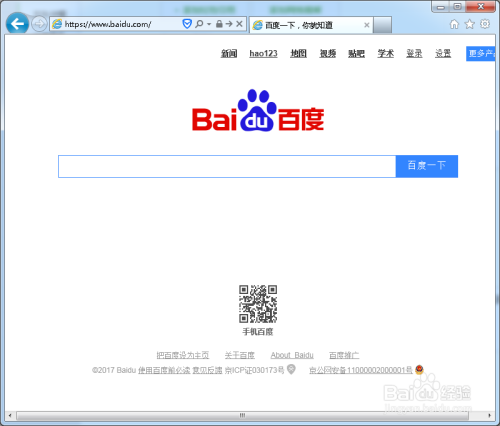Open the 意见反馈 feedback link
This screenshot has width=500, height=426.
pyautogui.click(x=207, y=370)
